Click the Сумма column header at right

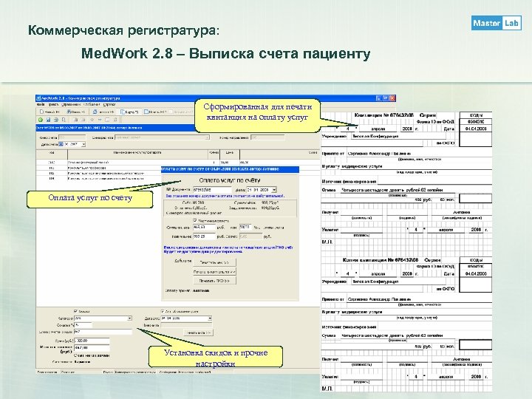(279, 154)
